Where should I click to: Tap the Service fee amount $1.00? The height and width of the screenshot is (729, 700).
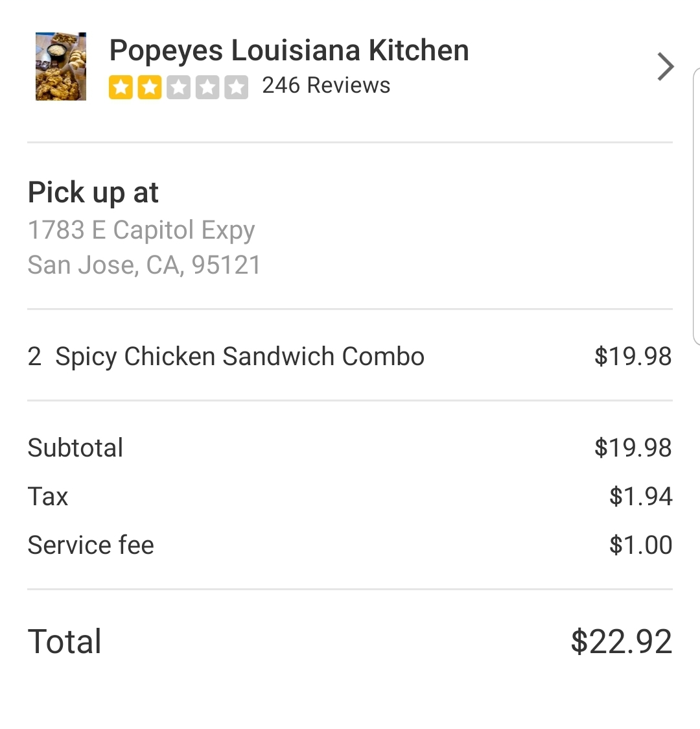click(640, 545)
